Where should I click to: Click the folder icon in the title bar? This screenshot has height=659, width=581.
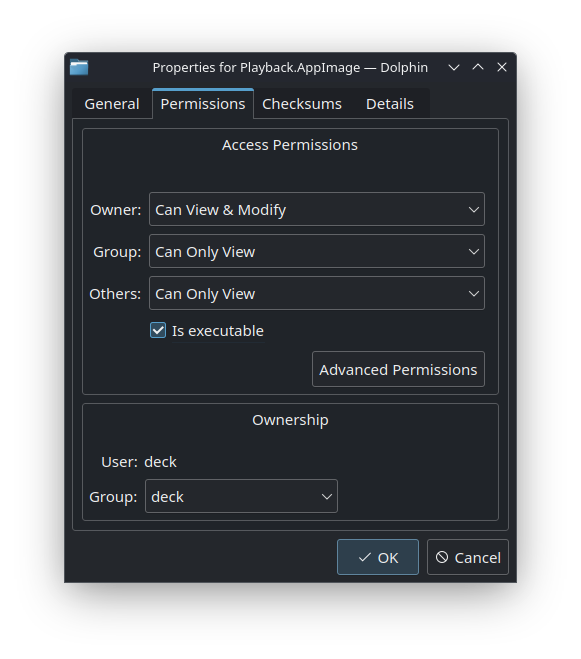[x=79, y=67]
